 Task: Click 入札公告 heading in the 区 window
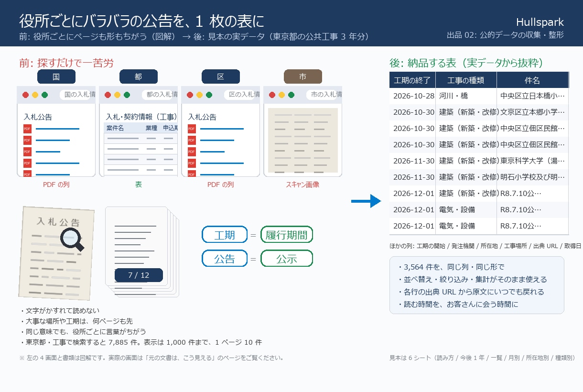tap(202, 117)
